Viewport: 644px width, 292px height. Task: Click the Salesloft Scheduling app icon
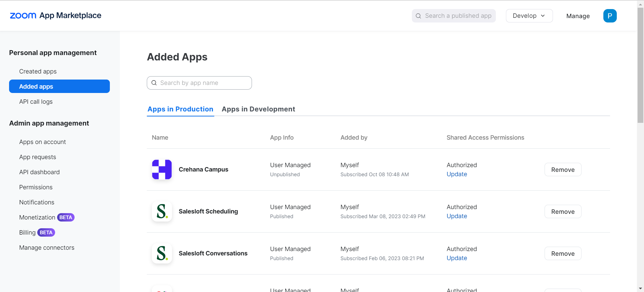click(x=162, y=211)
